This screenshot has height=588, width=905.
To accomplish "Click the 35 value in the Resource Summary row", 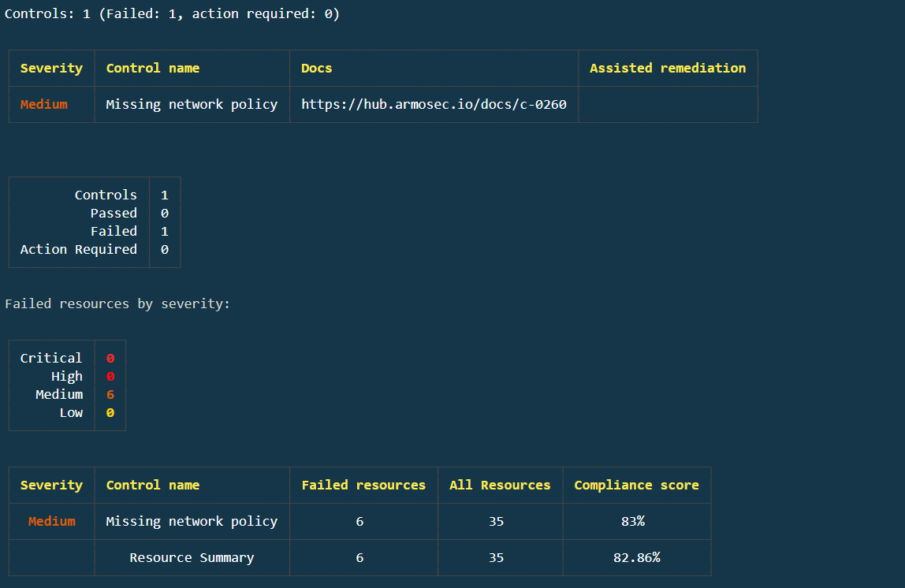I will (497, 557).
